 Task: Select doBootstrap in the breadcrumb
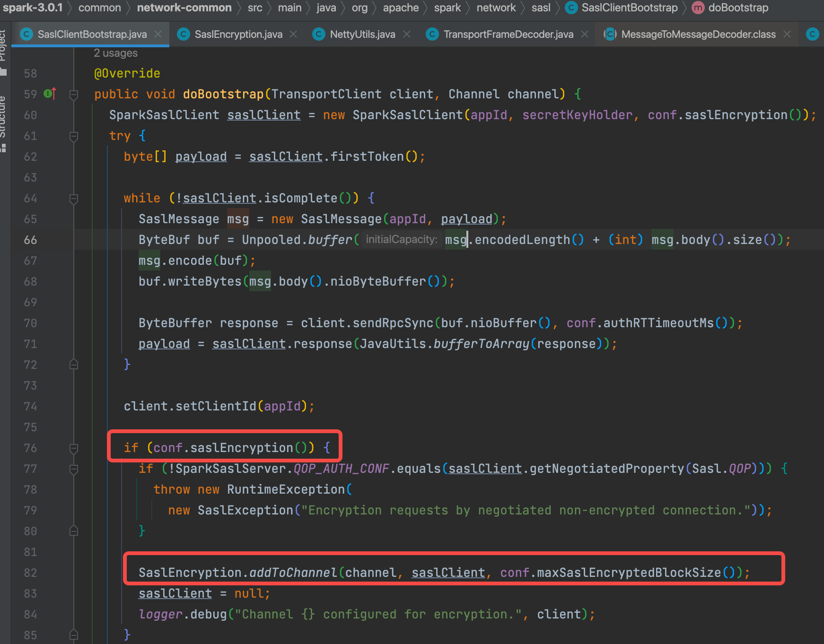tap(738, 8)
